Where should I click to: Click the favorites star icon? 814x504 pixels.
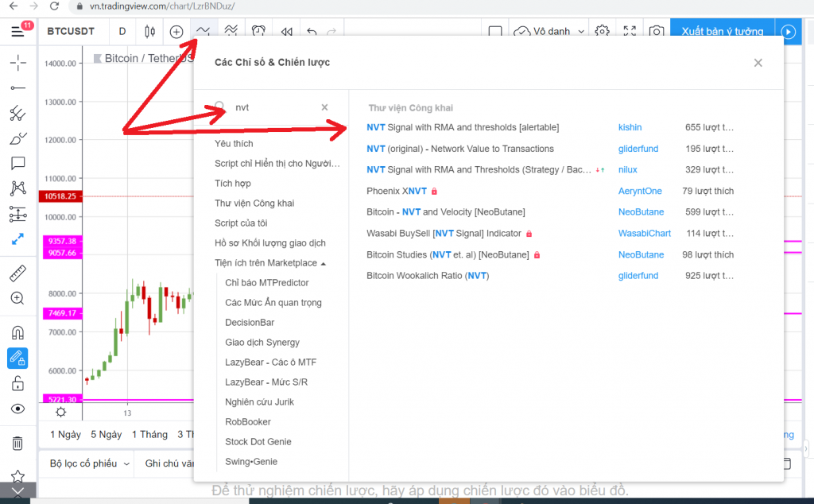pyautogui.click(x=17, y=475)
